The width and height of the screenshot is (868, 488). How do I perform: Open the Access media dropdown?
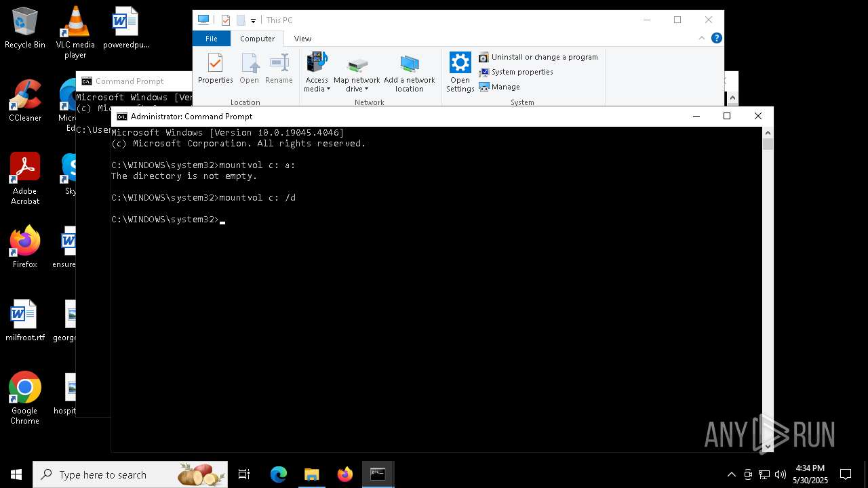pyautogui.click(x=317, y=72)
